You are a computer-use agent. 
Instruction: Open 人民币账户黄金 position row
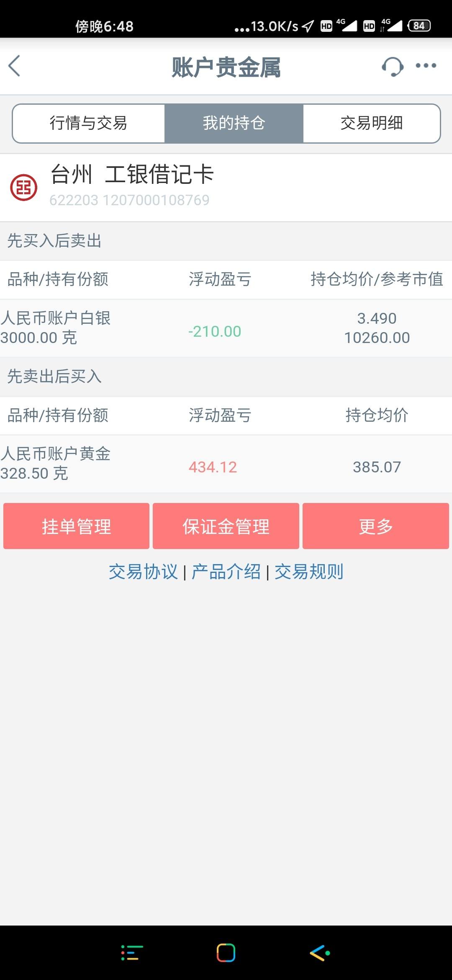point(226,464)
